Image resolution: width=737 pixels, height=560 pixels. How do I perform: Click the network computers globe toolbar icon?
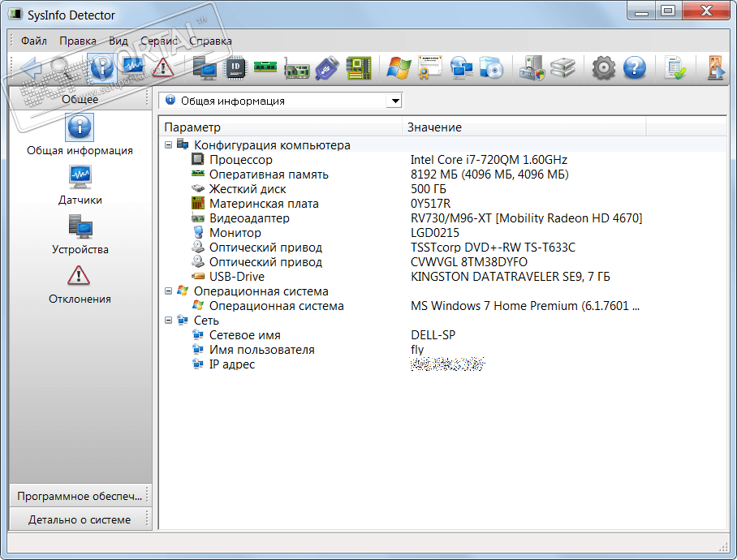pyautogui.click(x=462, y=68)
